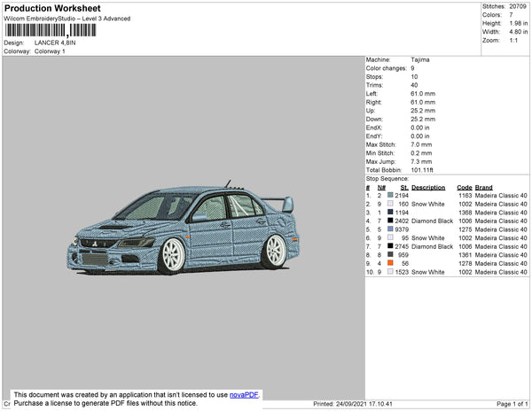
Task: Click thread code 1361 in stop 8 row
Action: [x=465, y=255]
